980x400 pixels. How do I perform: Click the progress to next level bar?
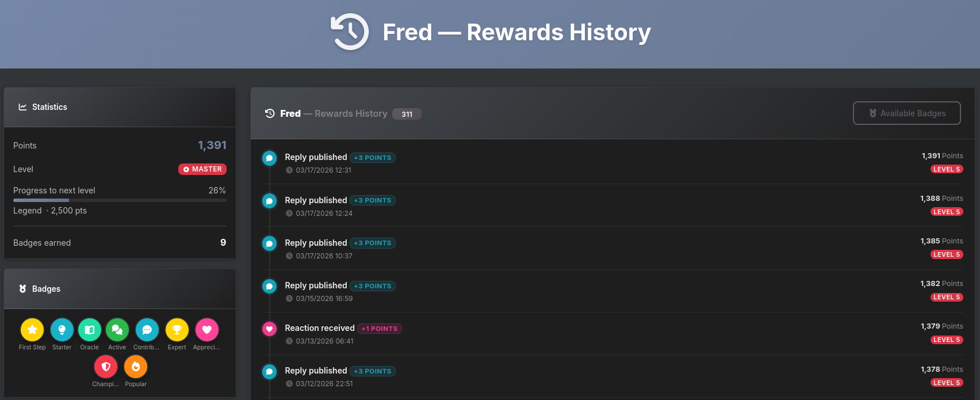[x=120, y=200]
